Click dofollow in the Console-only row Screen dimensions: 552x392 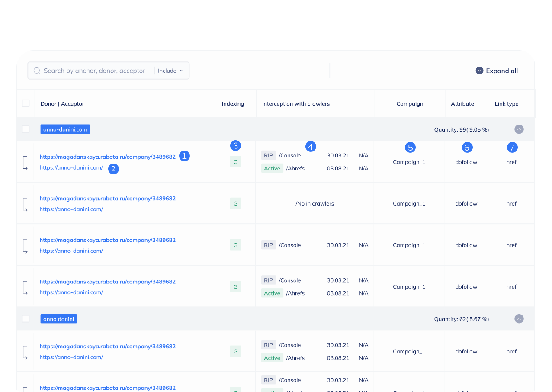click(x=466, y=245)
